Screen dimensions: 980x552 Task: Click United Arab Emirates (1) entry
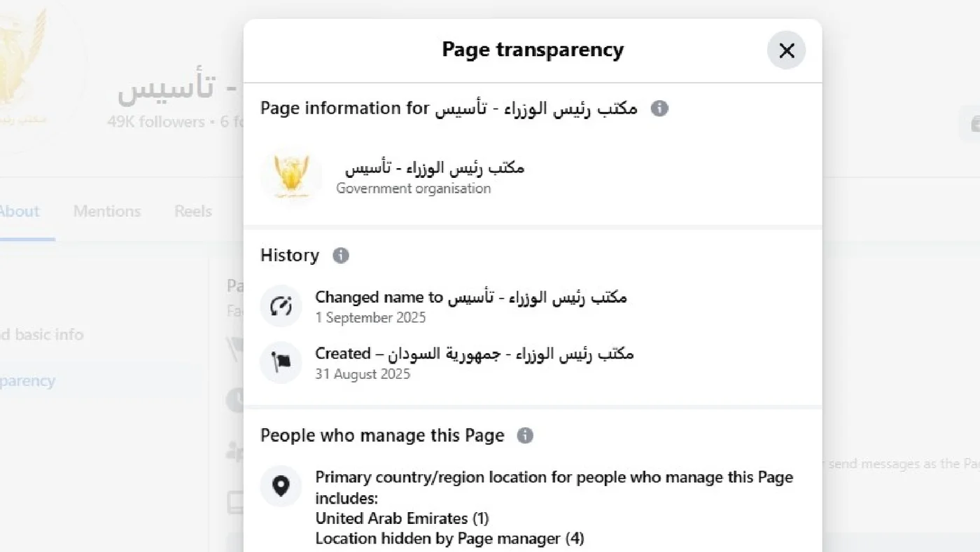[402, 518]
